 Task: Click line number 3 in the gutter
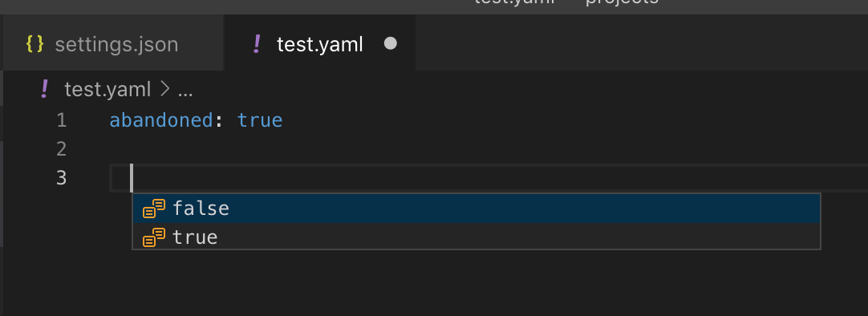[x=62, y=177]
